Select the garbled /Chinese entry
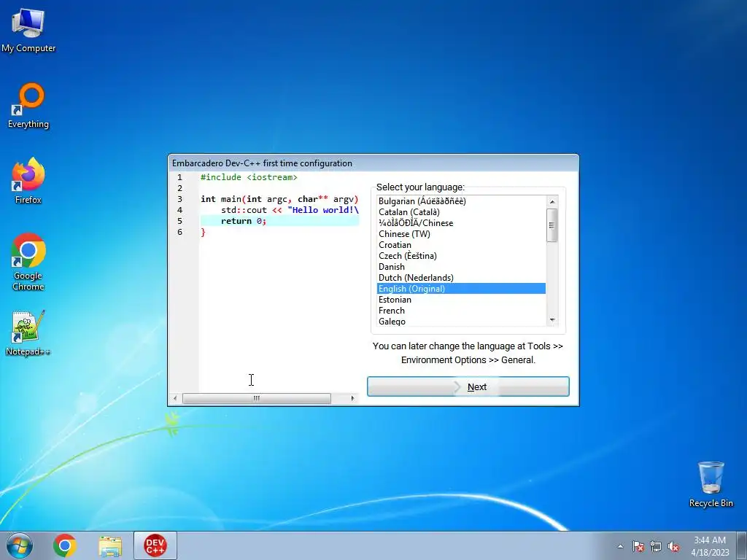 pos(461,223)
